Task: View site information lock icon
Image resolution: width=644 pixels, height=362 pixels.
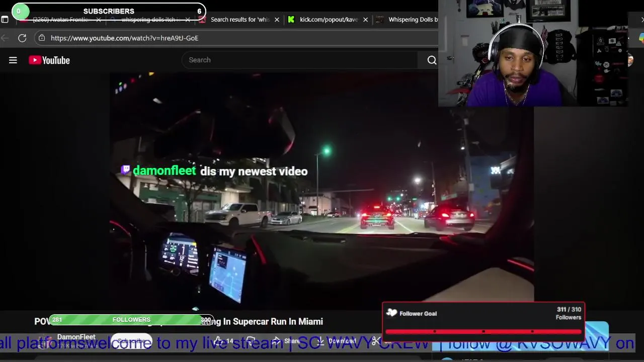Action: [42, 38]
